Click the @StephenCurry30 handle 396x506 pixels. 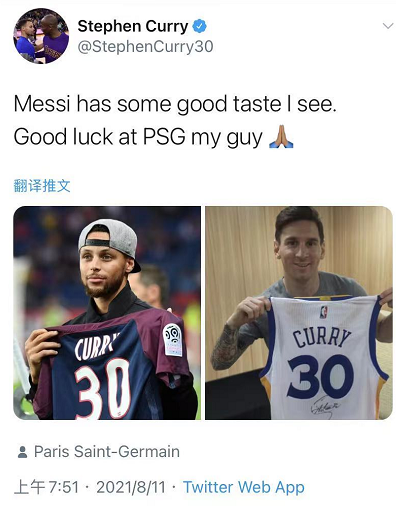145,47
